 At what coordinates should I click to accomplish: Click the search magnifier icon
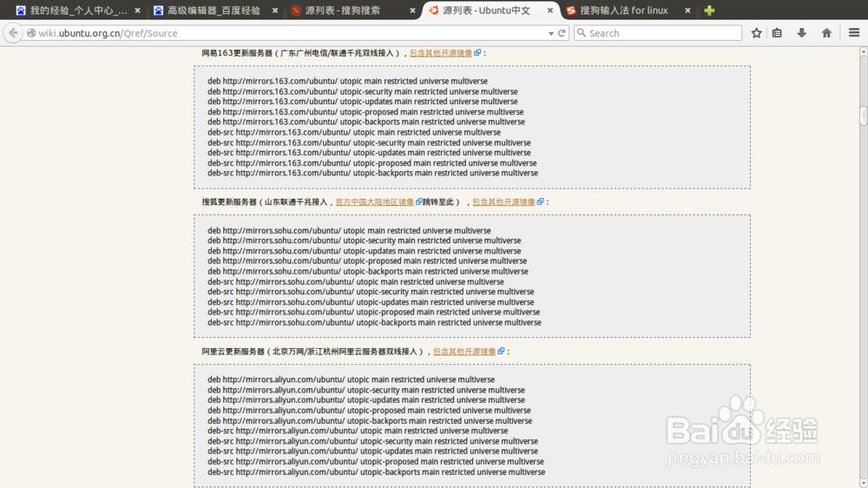pyautogui.click(x=582, y=33)
